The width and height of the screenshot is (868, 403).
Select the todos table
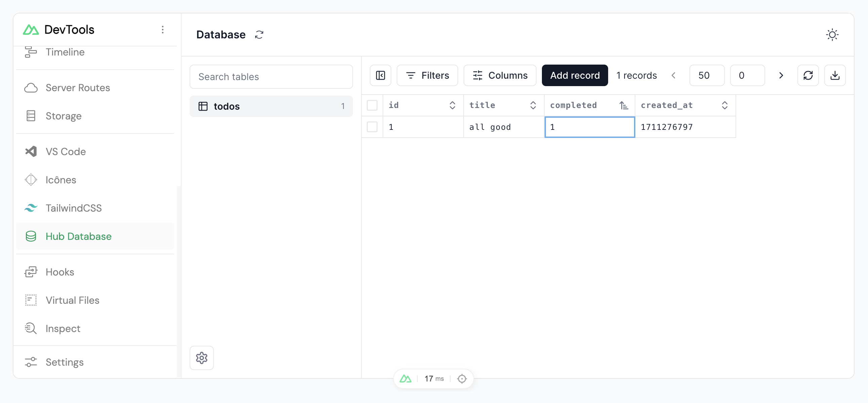click(x=271, y=106)
